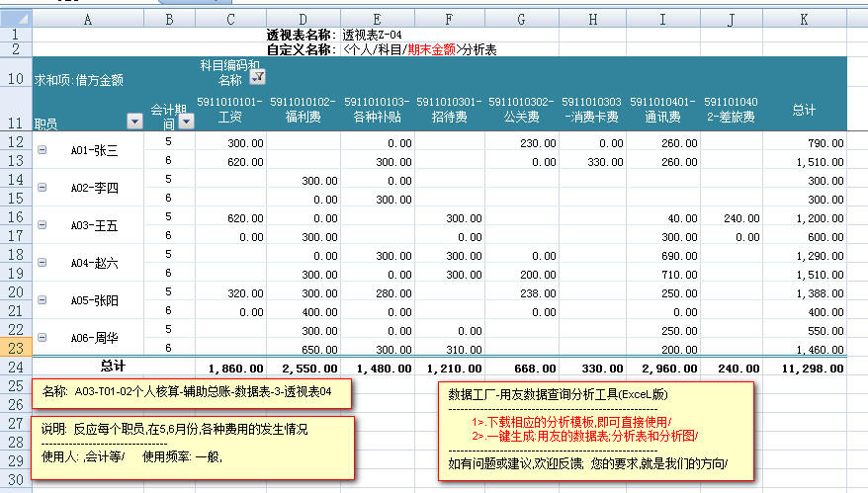Open the 职员 field dropdown
Viewport: 868px width, 493px height.
pyautogui.click(x=135, y=121)
